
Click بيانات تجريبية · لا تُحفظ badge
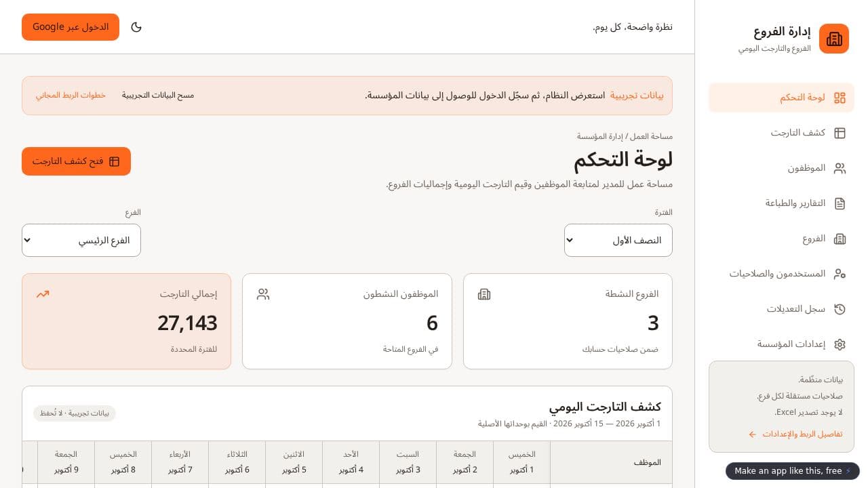[75, 413]
